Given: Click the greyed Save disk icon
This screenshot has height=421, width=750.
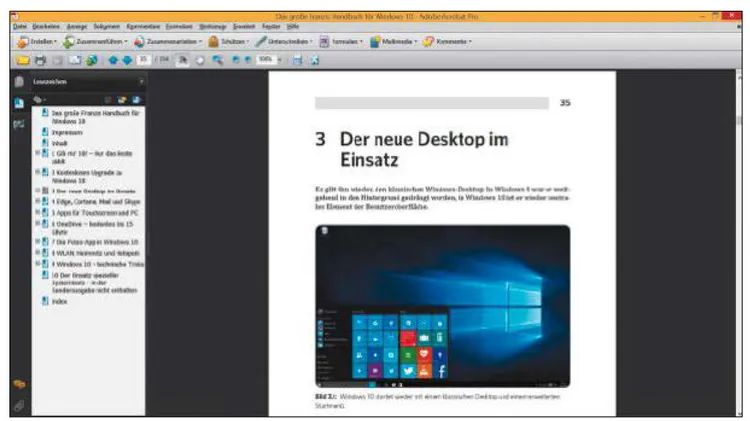Looking at the screenshot, I should pyautogui.click(x=57, y=60).
